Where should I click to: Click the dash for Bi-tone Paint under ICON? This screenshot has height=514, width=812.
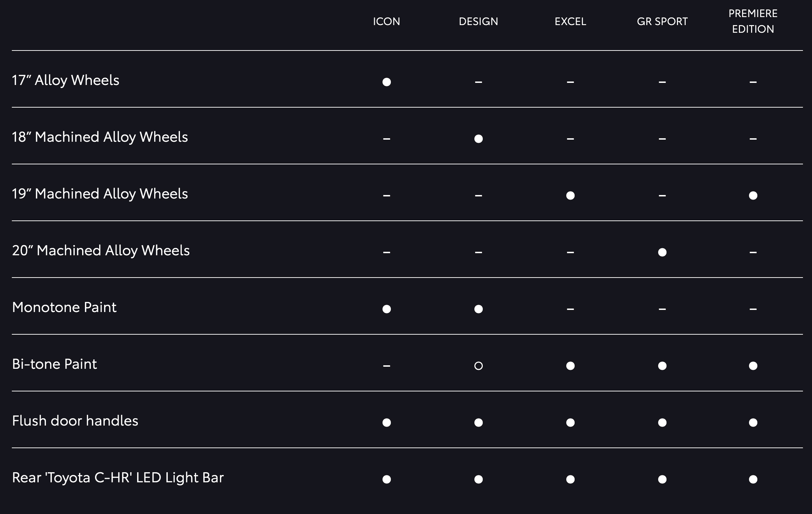[386, 366]
